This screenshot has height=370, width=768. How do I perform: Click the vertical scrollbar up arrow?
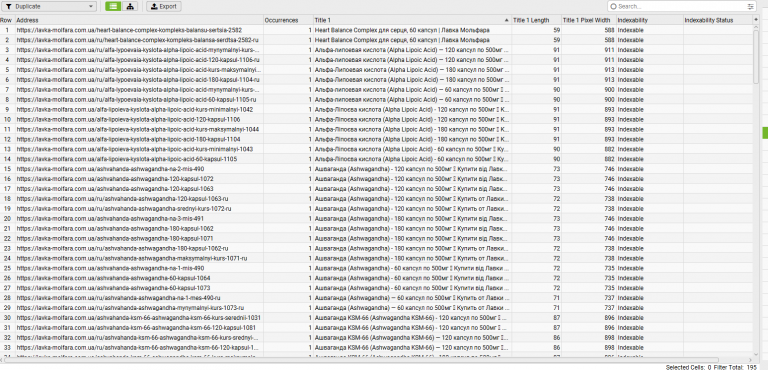coord(756,27)
